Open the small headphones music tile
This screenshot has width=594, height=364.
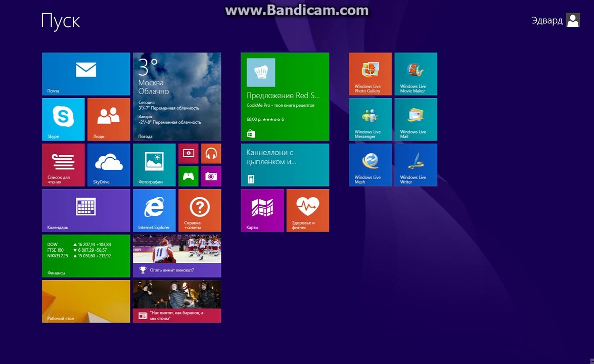point(211,153)
